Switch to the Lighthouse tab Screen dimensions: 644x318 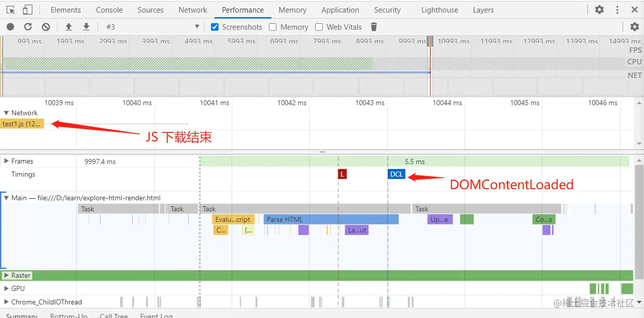tap(439, 10)
